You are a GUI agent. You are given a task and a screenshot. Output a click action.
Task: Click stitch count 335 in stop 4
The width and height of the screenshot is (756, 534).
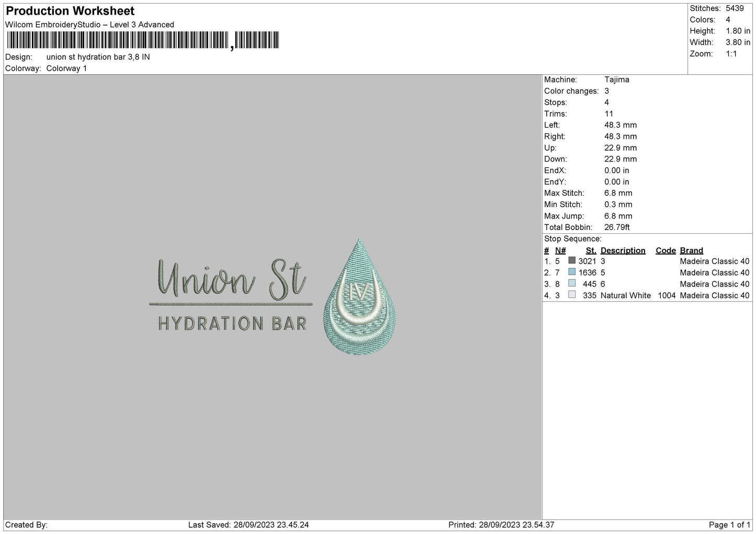click(590, 296)
